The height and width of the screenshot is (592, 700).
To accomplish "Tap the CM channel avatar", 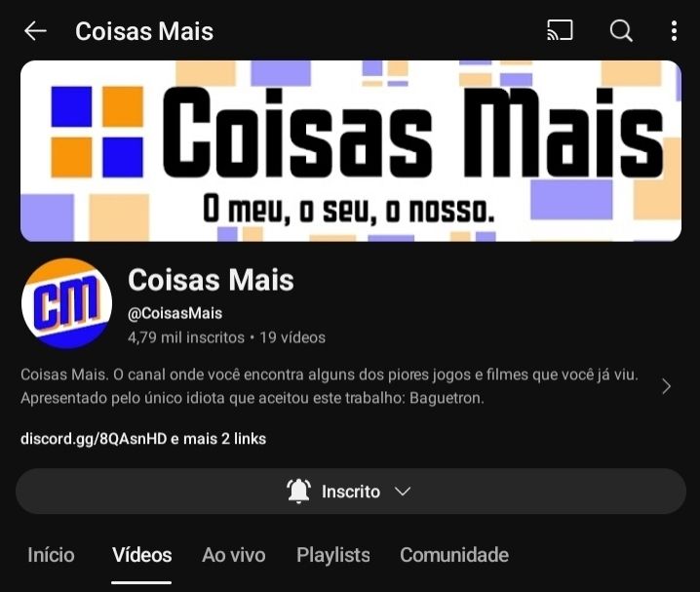I will pyautogui.click(x=66, y=303).
